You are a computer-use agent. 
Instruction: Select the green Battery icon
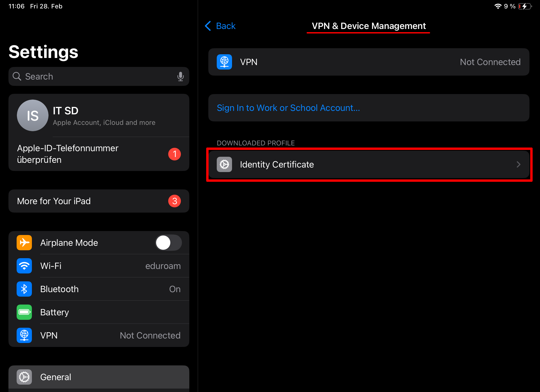tap(24, 312)
